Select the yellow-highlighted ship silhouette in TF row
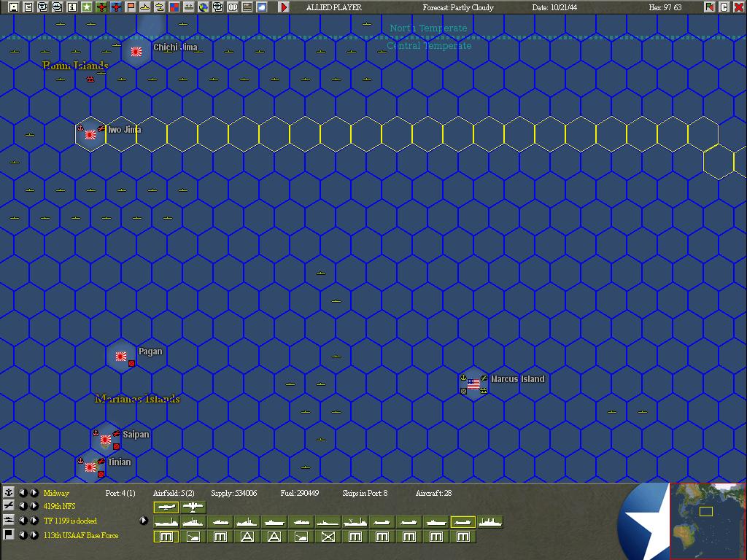Screen dimensions: 747x560 (462, 522)
